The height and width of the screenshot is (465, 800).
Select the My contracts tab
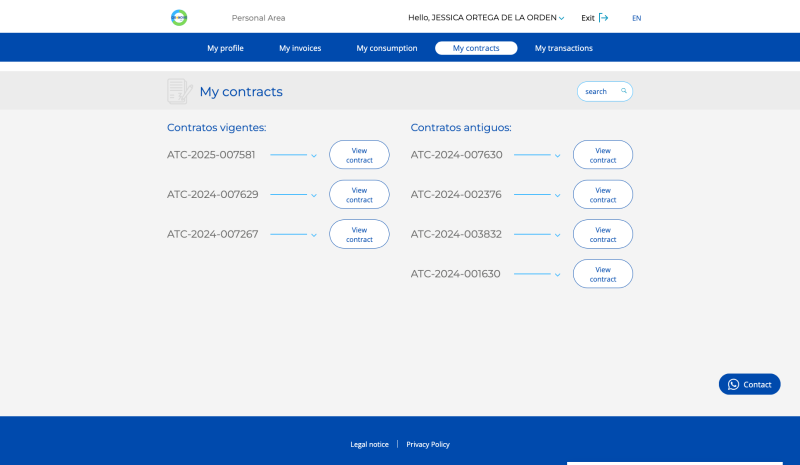(476, 48)
